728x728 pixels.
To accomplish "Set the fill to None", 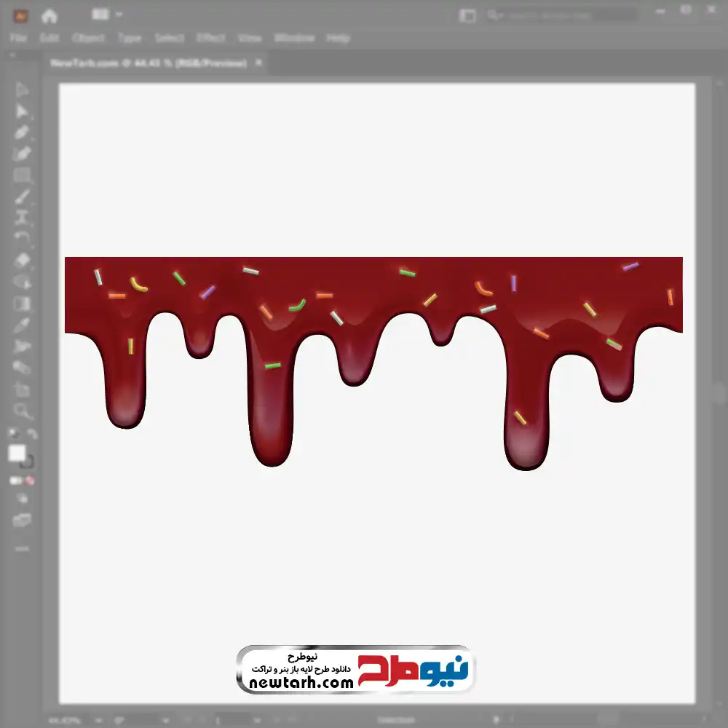I will pyautogui.click(x=31, y=481).
